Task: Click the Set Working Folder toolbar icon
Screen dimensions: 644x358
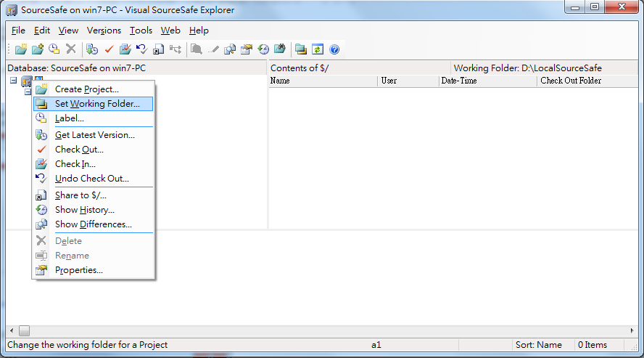Action: [x=300, y=49]
